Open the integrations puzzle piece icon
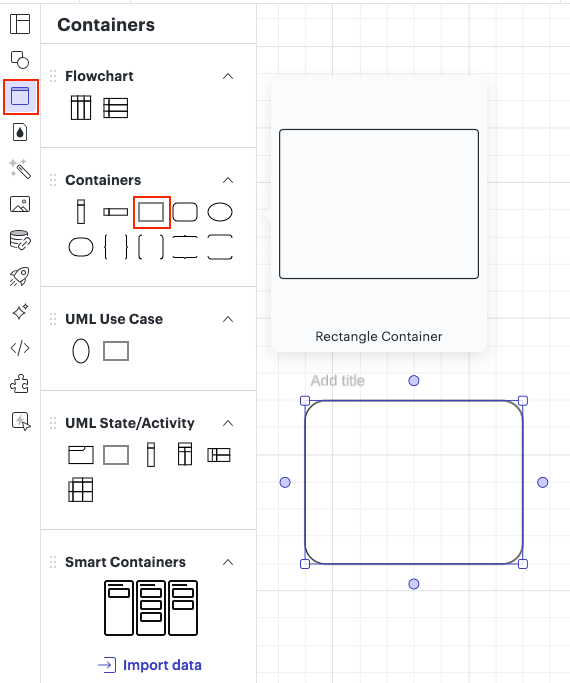This screenshot has width=570, height=683. tap(20, 384)
